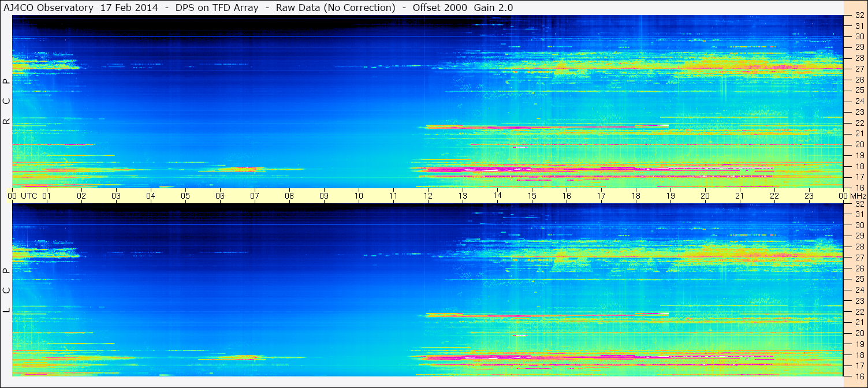Viewport: 868px width, 388px height.
Task: Click the 04 hour time marker
Action: tap(151, 196)
